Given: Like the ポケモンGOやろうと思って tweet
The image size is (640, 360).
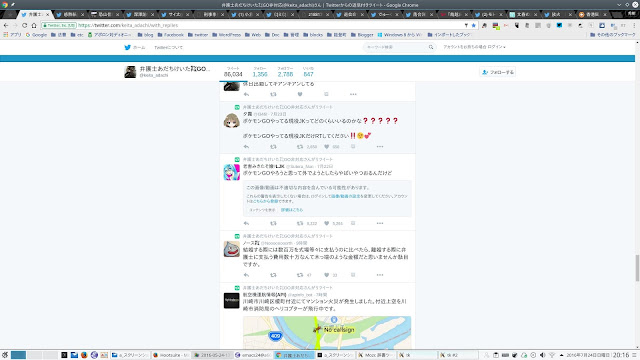Looking at the screenshot, I should (327, 223).
